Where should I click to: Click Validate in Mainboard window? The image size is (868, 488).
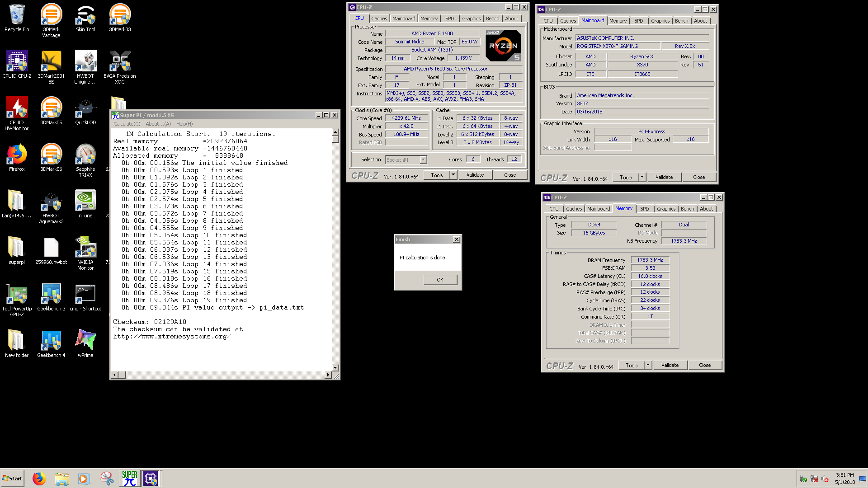[x=664, y=177]
